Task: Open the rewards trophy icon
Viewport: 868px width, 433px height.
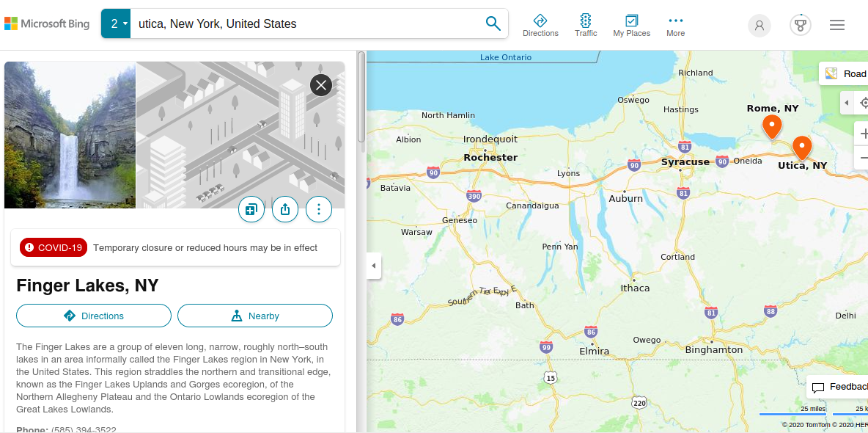Action: [801, 26]
